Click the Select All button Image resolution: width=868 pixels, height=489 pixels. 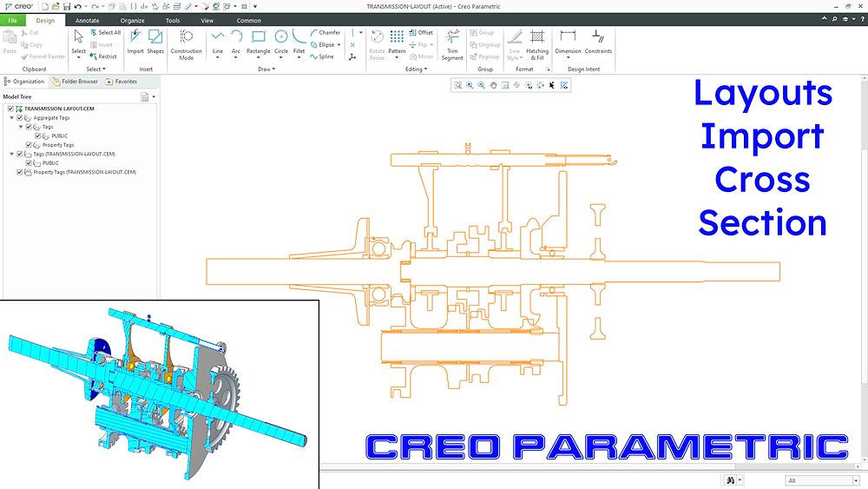point(105,33)
